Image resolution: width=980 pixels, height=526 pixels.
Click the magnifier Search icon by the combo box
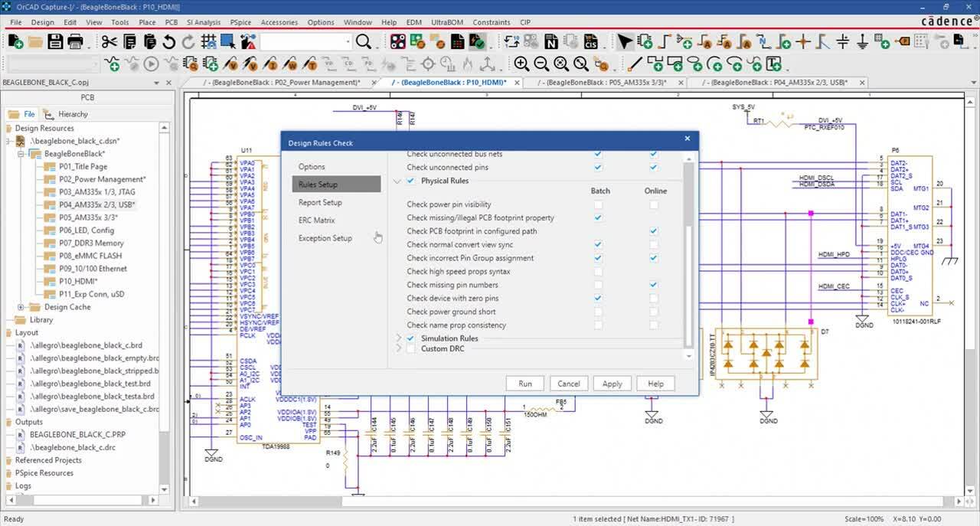364,41
